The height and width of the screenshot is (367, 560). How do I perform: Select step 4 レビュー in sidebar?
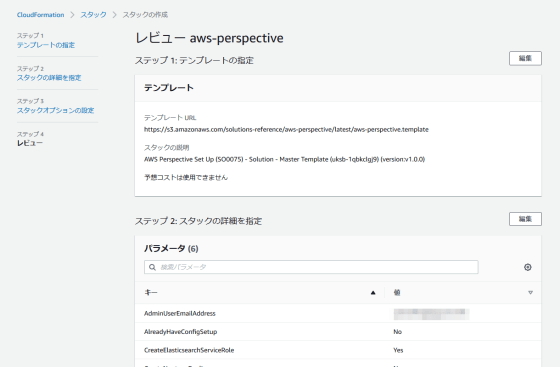click(x=30, y=143)
